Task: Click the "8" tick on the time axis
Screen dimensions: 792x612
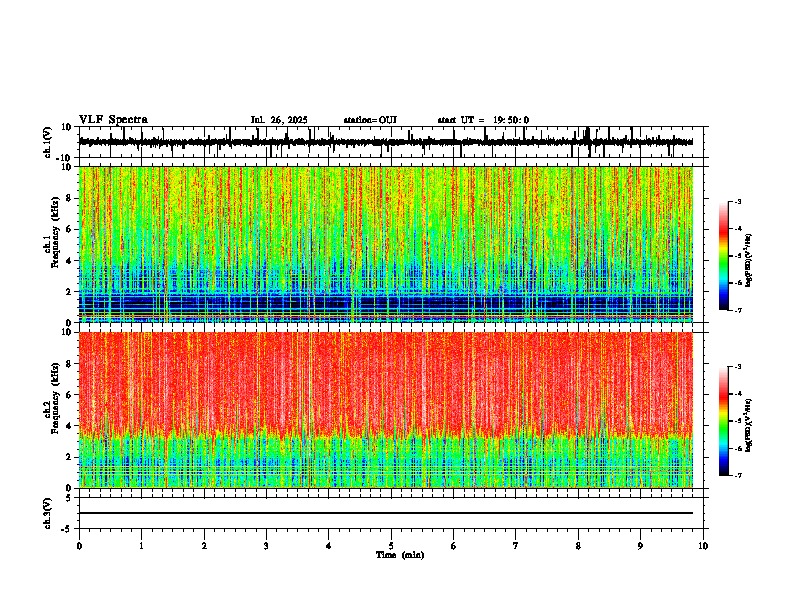Action: pos(578,546)
